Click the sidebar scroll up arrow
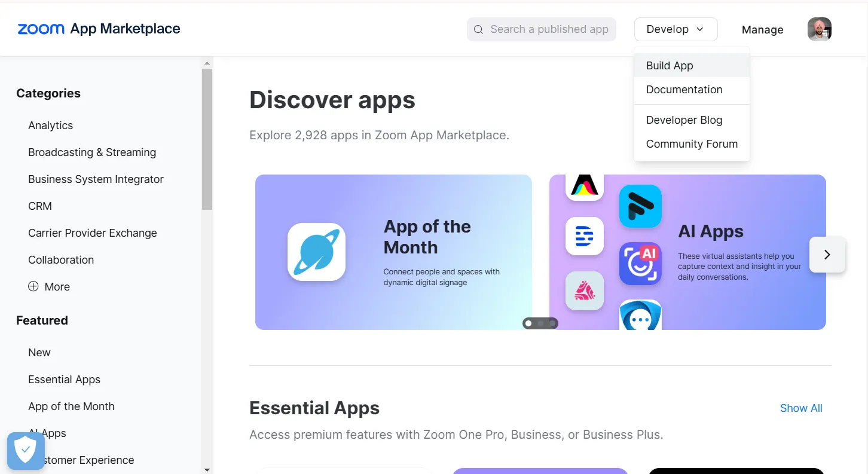This screenshot has width=868, height=474. [207, 63]
